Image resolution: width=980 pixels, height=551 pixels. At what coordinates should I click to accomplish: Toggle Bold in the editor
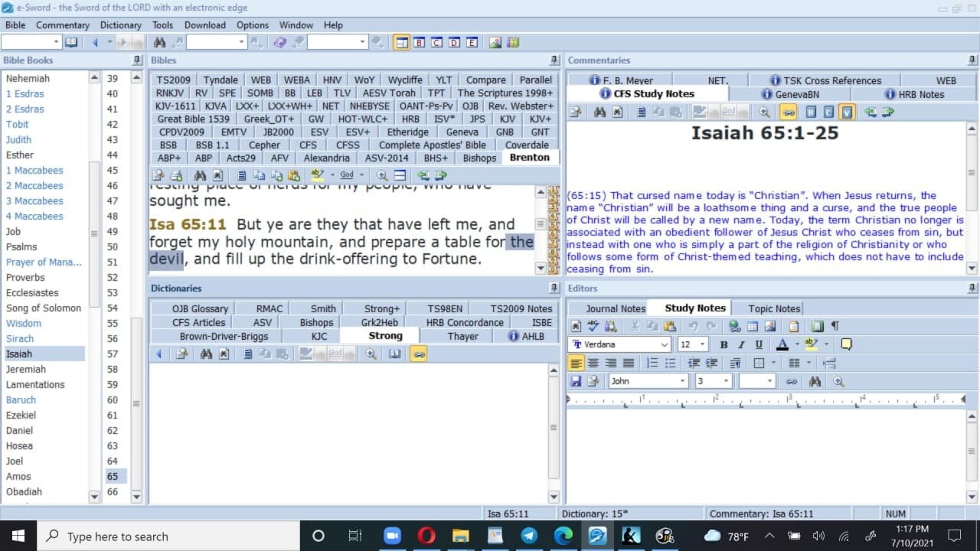(724, 344)
